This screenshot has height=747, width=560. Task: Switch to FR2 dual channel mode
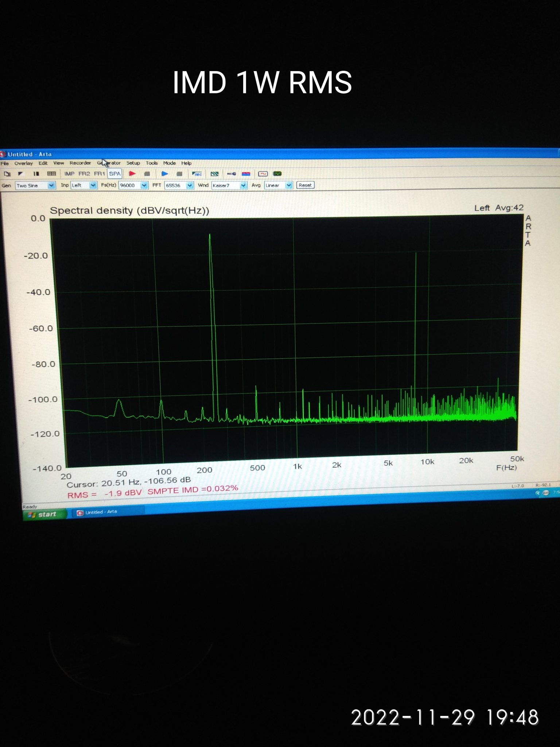84,174
